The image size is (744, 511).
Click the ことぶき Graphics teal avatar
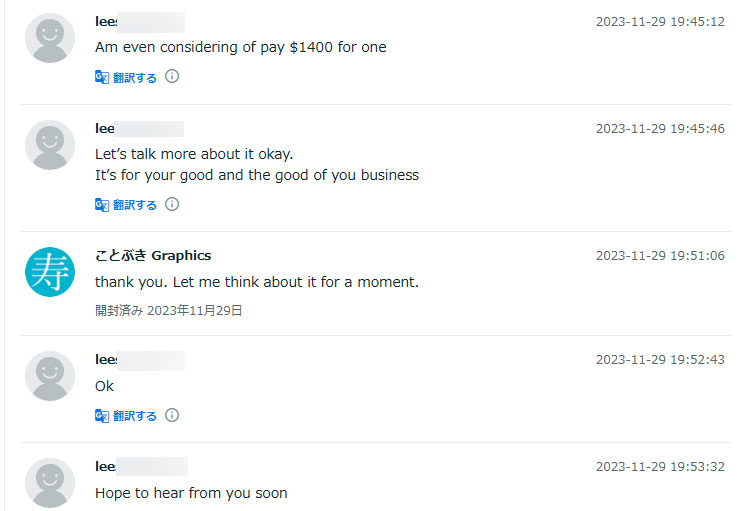coord(50,271)
